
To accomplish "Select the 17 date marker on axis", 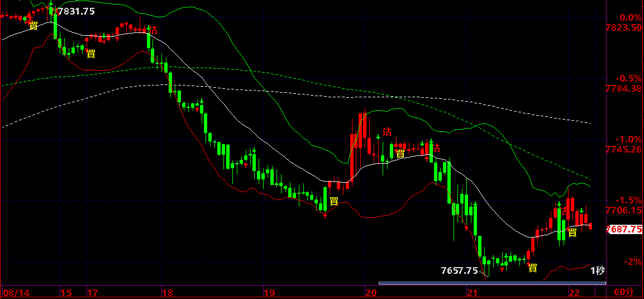I will (92, 292).
